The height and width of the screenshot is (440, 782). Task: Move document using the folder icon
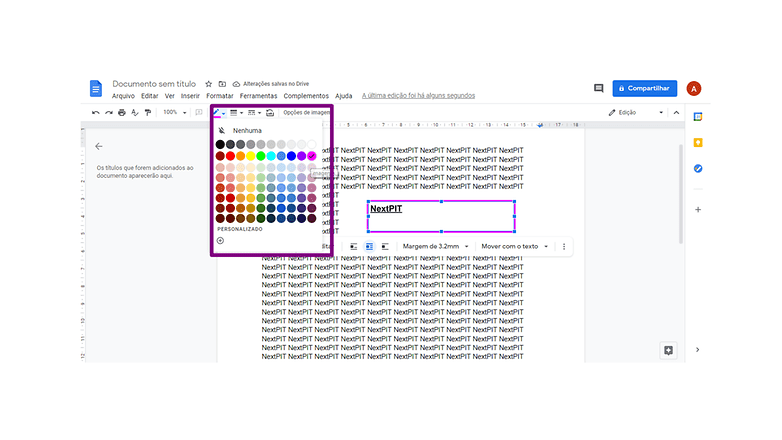(222, 84)
